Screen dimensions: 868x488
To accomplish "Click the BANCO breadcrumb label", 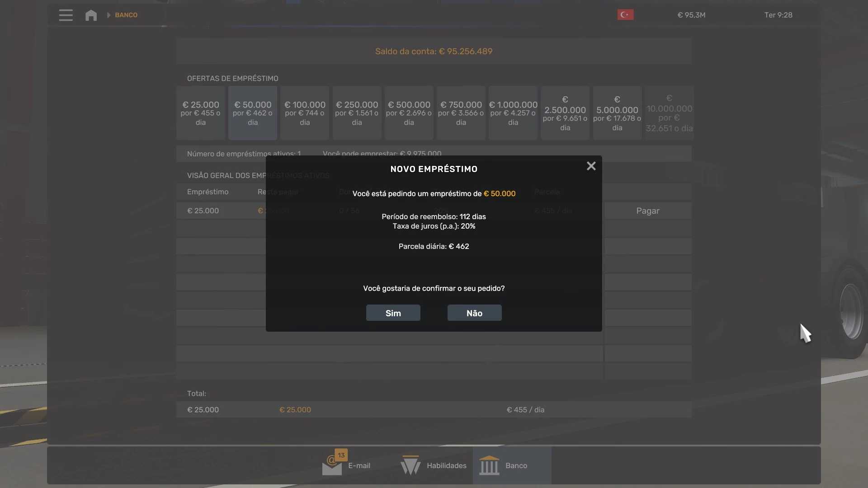I will coord(126,15).
